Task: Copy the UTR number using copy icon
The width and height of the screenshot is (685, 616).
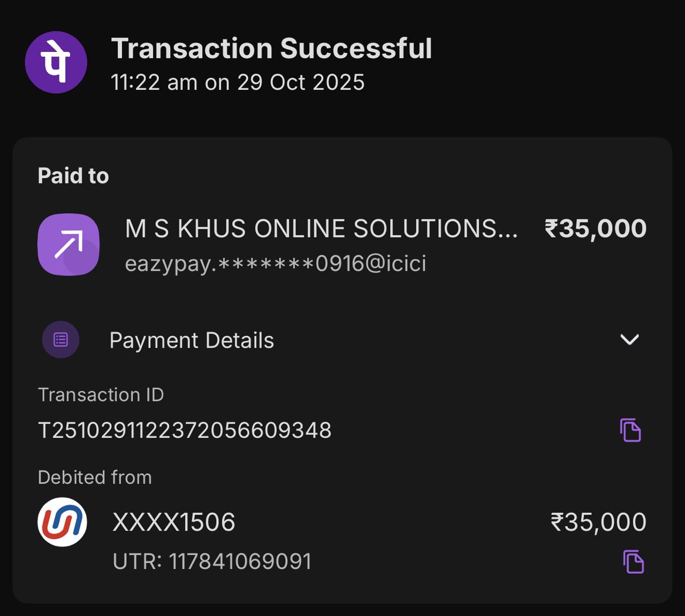Action: point(633,561)
